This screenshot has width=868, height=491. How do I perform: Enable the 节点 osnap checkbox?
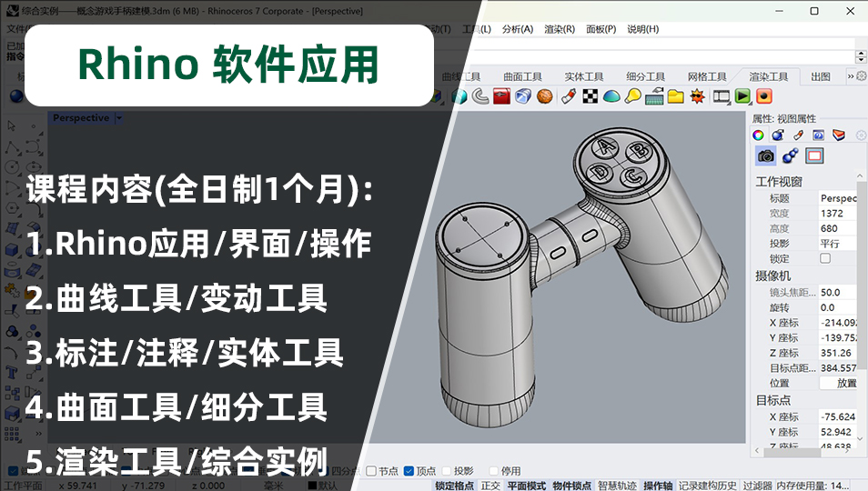click(x=371, y=471)
